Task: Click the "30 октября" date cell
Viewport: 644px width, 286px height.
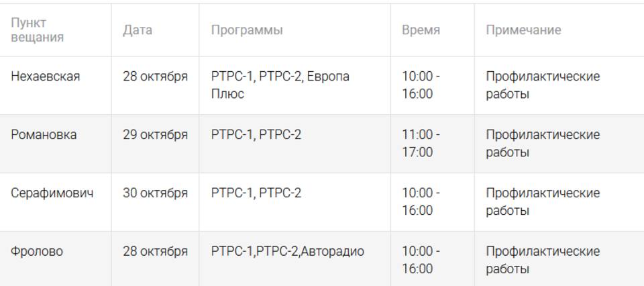Action: coord(155,193)
